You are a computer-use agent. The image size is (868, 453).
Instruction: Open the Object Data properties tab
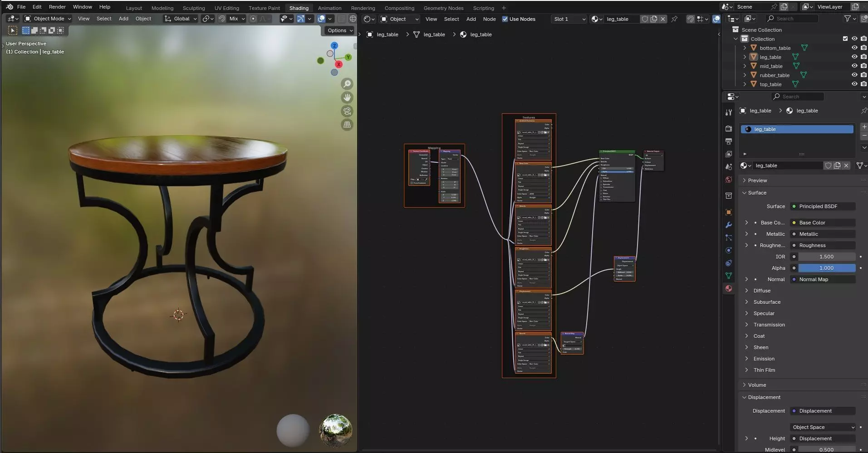pyautogui.click(x=729, y=276)
